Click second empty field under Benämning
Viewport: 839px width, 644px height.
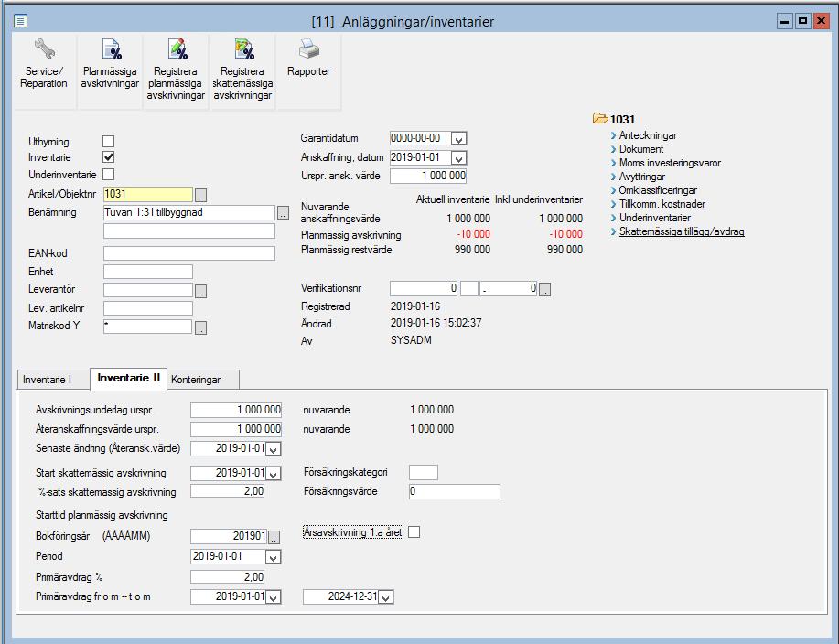click(188, 231)
